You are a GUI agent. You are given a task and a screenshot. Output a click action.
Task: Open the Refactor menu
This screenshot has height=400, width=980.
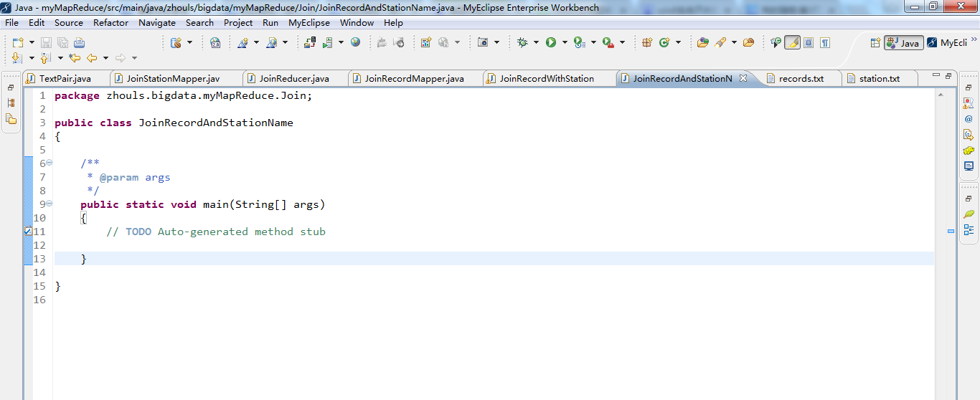[x=110, y=22]
